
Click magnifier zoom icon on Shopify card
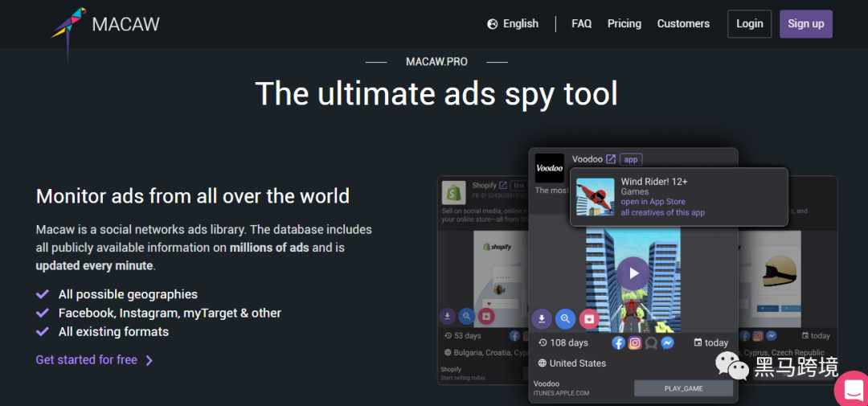click(467, 316)
